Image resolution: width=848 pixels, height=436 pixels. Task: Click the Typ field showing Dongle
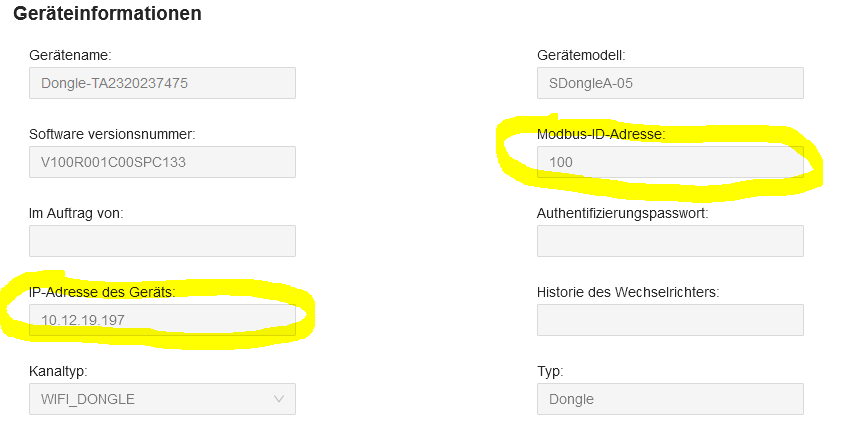tap(670, 399)
